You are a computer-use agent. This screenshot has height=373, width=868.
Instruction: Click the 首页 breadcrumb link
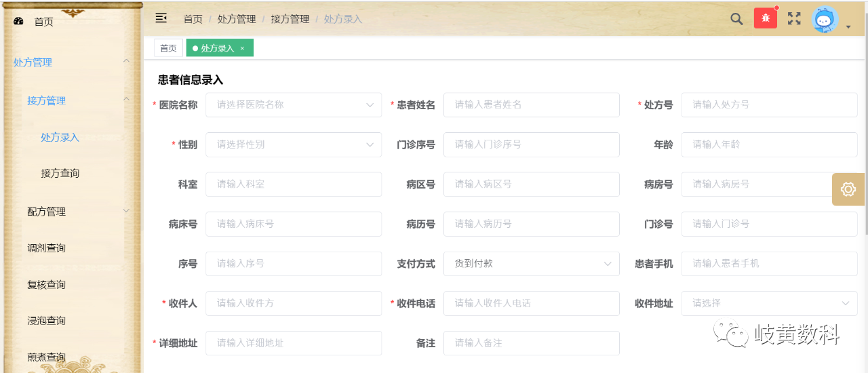point(193,19)
